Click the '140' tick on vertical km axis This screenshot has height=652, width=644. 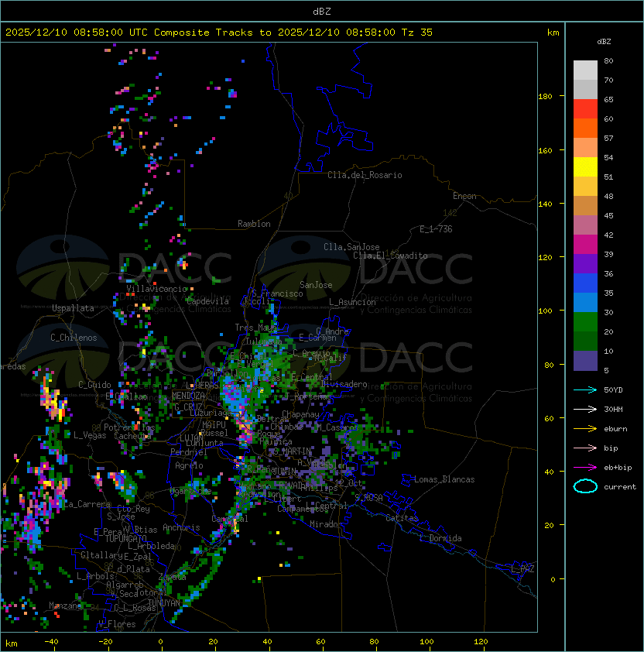click(x=545, y=204)
